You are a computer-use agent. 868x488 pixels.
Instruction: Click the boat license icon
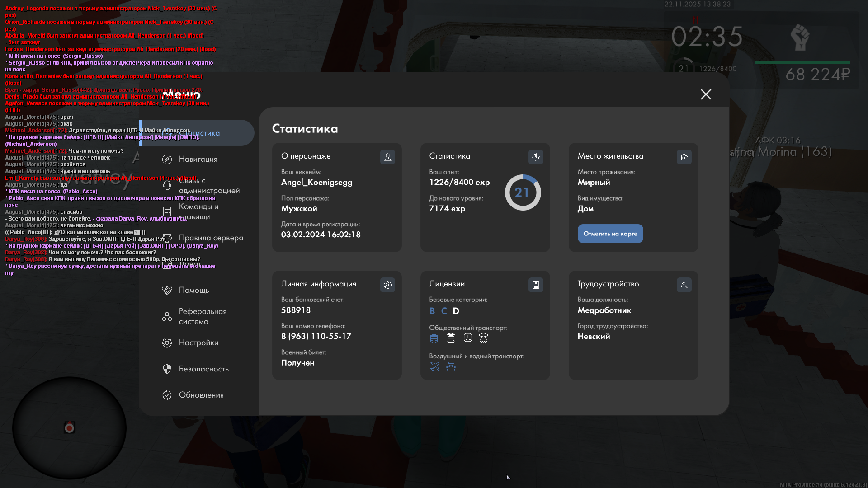451,366
